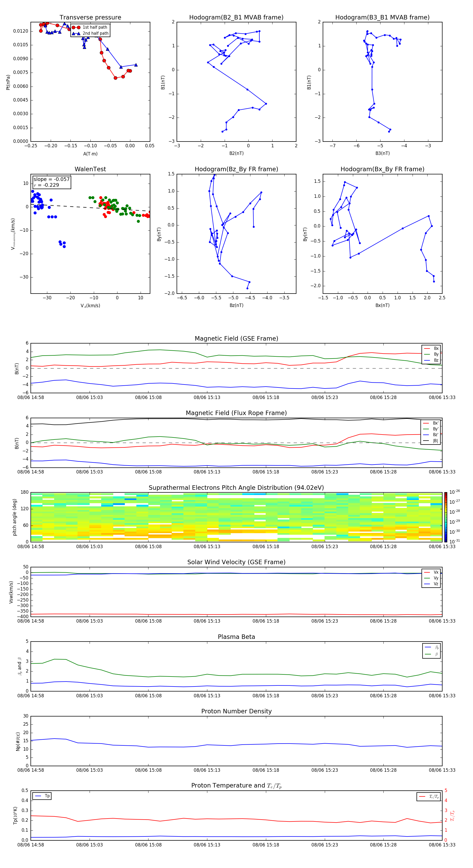Click the 'pitch angle (deg)' axis label
473x868 pixels.
(15, 517)
